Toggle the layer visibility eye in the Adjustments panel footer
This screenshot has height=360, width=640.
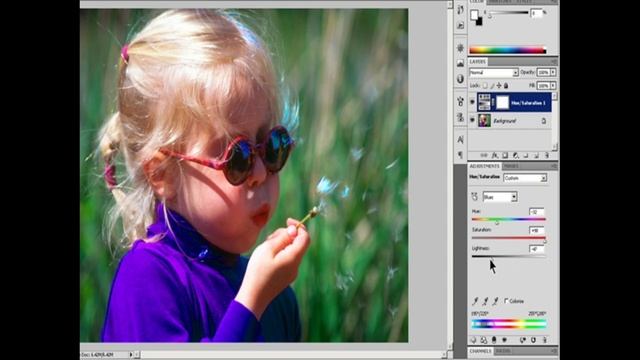pos(504,340)
